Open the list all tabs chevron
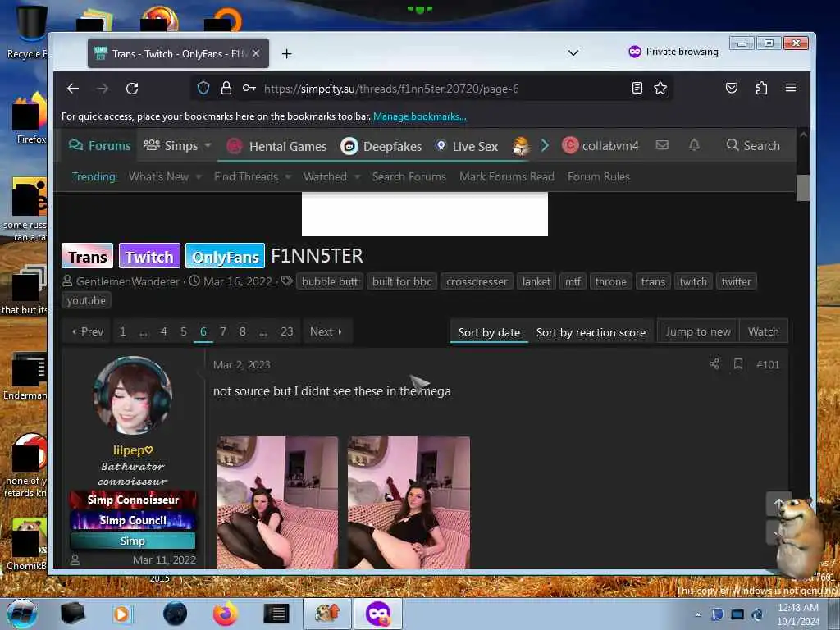Viewport: 840px width, 630px height. pyautogui.click(x=573, y=52)
